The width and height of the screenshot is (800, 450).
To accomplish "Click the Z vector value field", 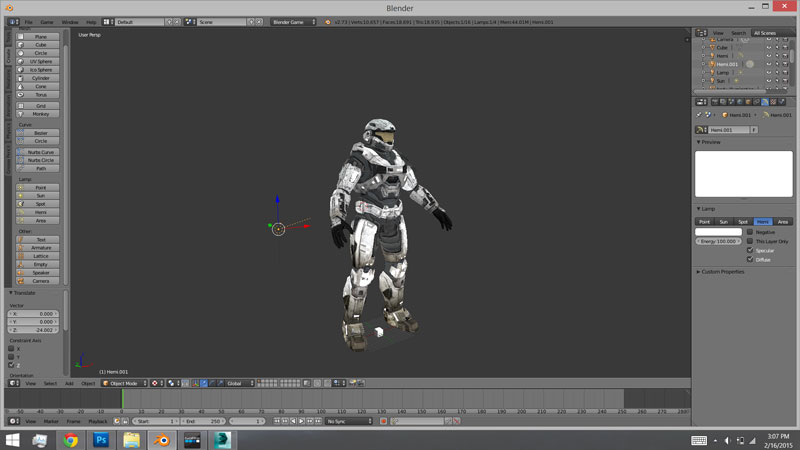I will pyautogui.click(x=33, y=330).
